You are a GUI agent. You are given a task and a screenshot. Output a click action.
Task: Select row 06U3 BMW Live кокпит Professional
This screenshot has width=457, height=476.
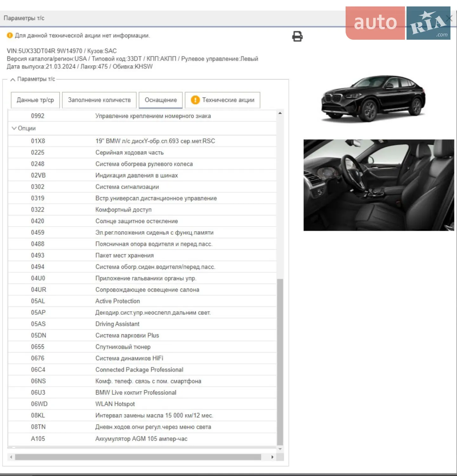142,392
